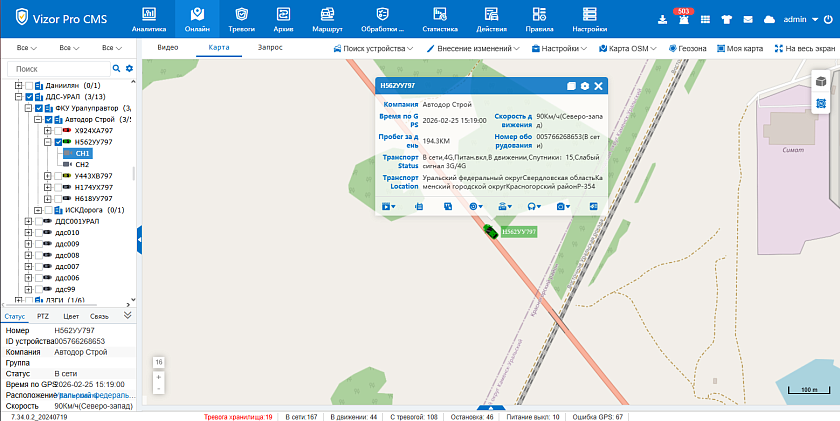Viewport: 840px width, 421px height.
Task: Click the gear settings icon in popup header
Action: (x=585, y=87)
